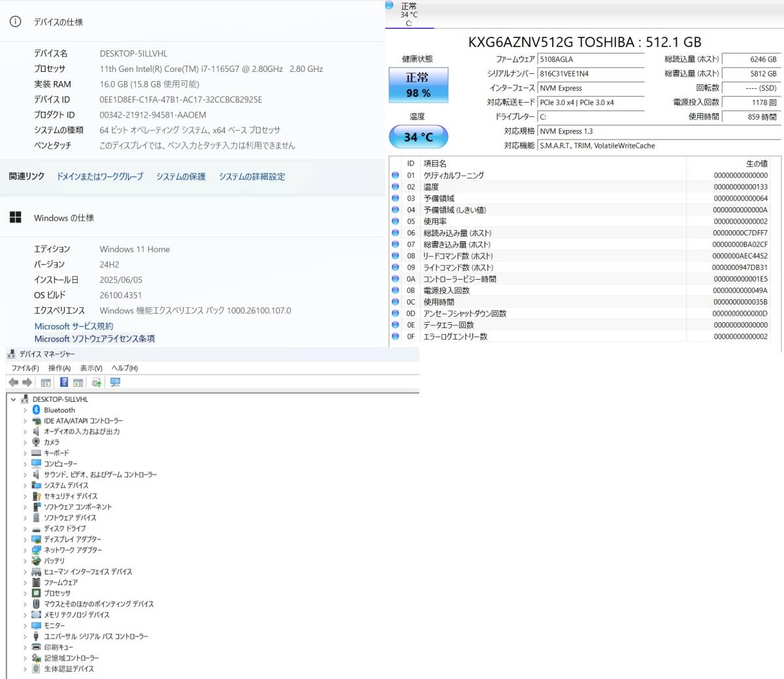Open the ファイル(F) menu
784x679 pixels.
[x=25, y=368]
